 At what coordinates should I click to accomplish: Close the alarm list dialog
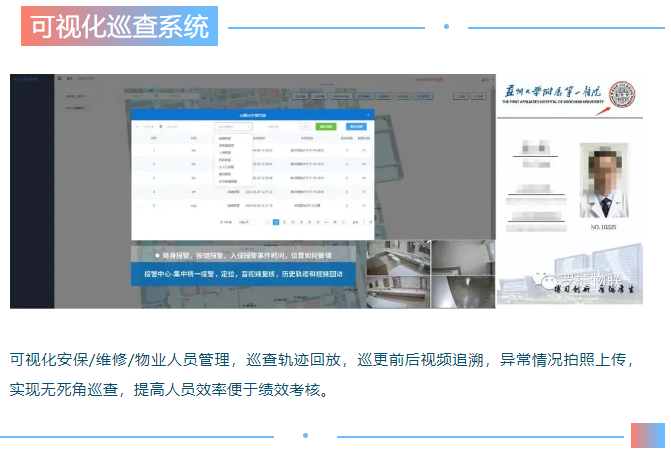(368, 115)
